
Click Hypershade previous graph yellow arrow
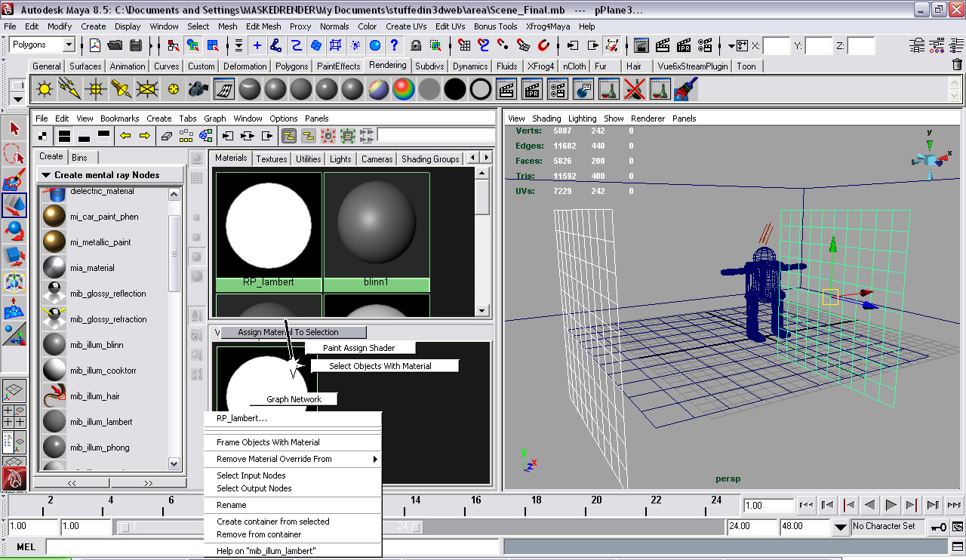[x=125, y=136]
